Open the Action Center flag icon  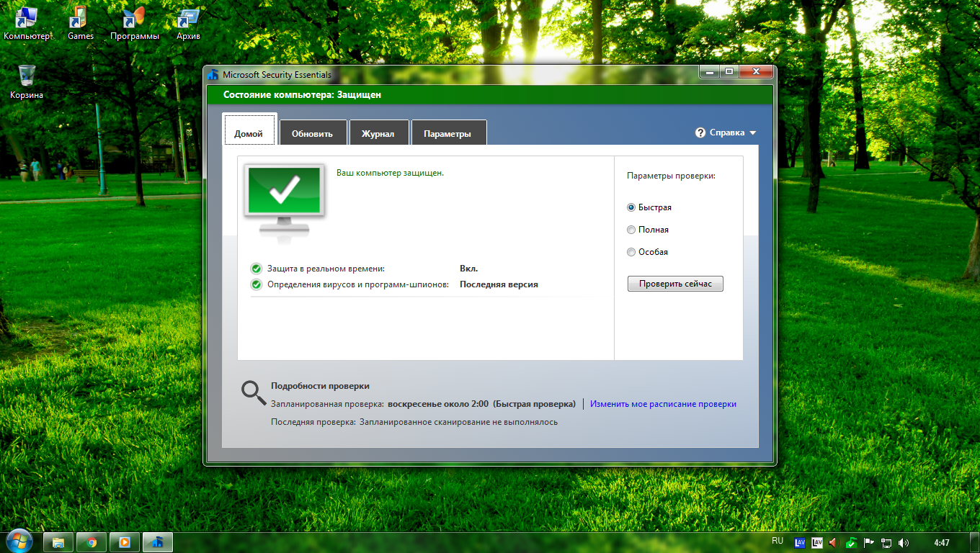point(869,542)
